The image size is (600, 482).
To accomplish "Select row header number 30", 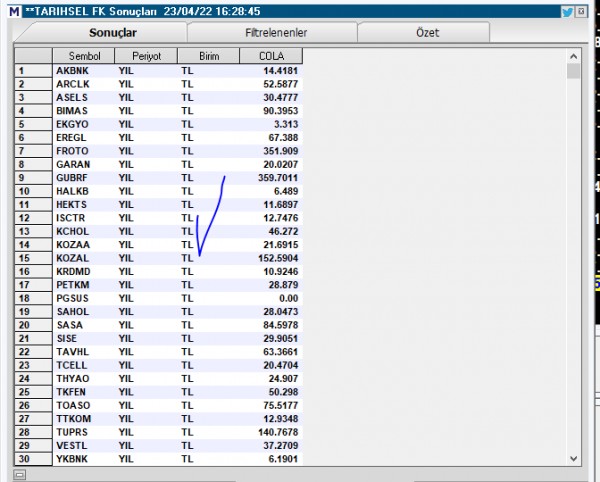I will tap(33, 459).
